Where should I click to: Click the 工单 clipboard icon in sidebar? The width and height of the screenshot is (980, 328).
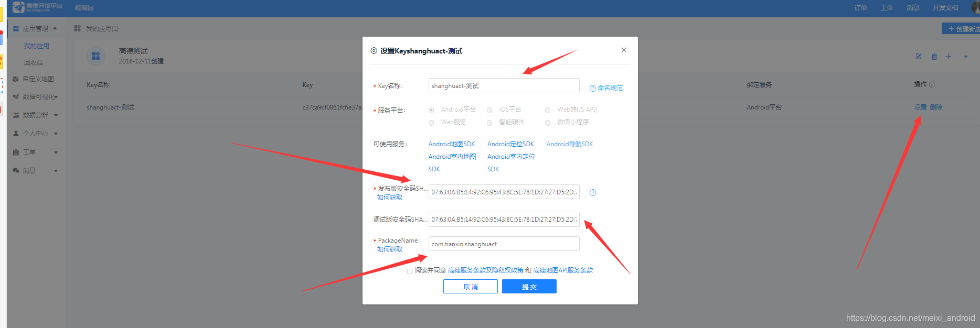[16, 152]
